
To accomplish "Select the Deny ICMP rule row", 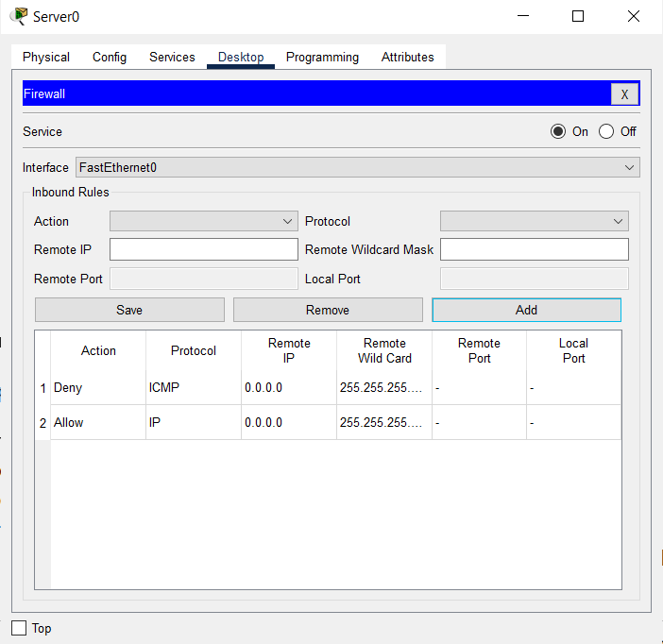I will coord(194,387).
